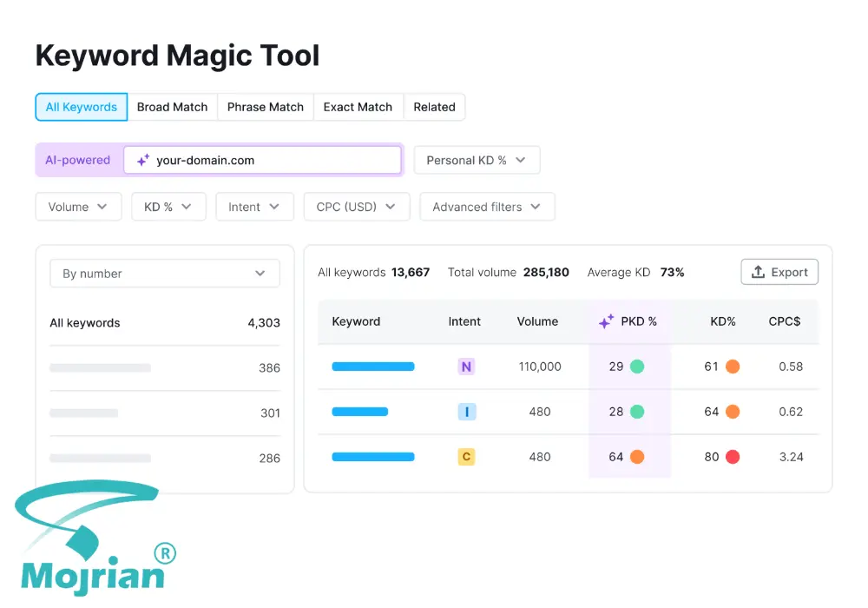Open the Volume filter dropdown
868x608 pixels.
[78, 207]
